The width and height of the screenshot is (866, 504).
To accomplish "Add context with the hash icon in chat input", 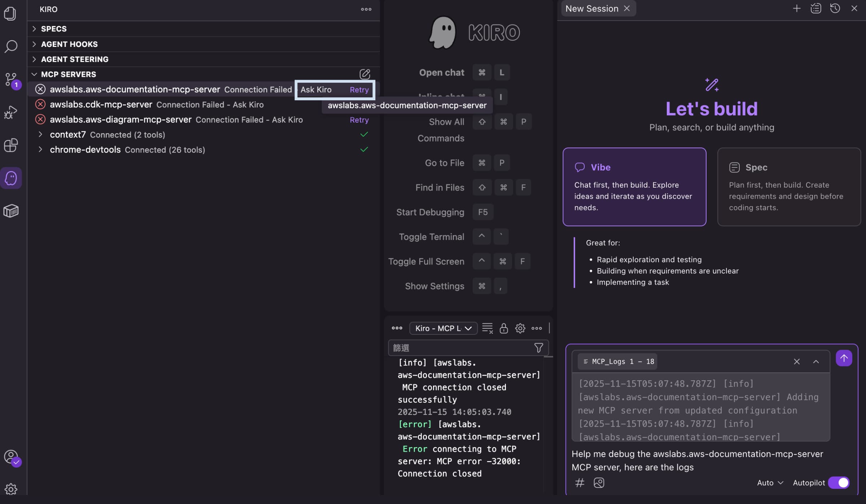I will [x=580, y=483].
